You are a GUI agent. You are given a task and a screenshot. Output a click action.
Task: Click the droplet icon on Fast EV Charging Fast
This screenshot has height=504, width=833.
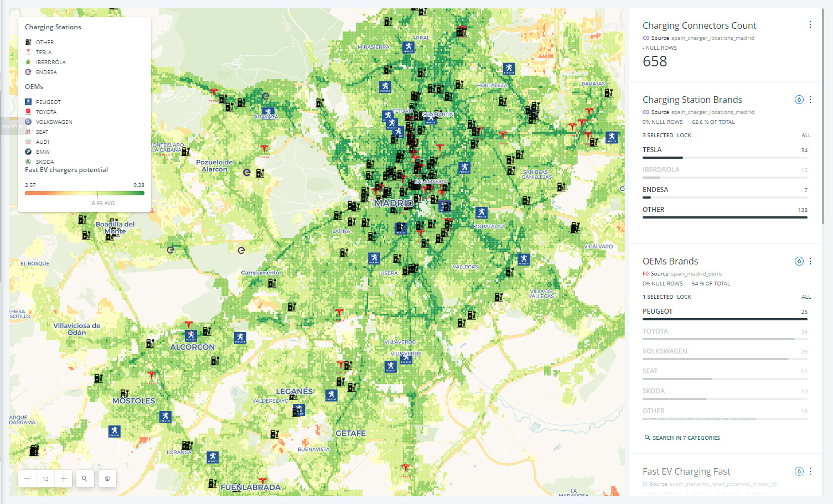point(799,471)
